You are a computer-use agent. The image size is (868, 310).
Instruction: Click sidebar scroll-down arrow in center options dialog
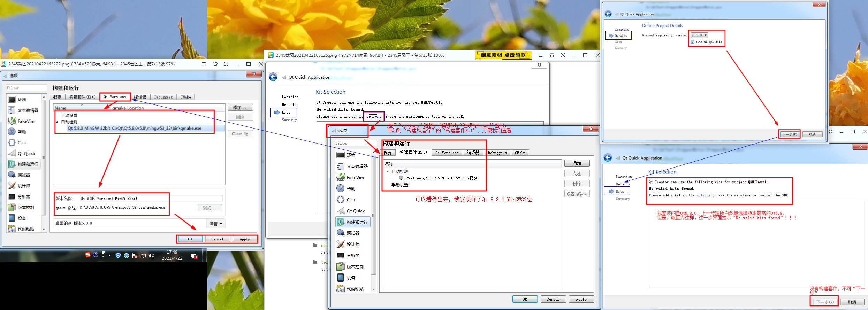[374, 289]
